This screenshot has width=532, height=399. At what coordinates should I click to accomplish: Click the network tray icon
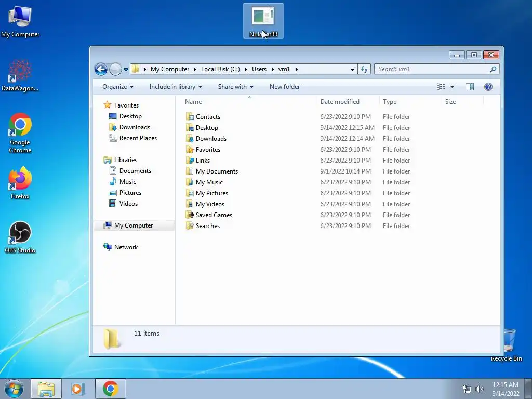coord(467,389)
